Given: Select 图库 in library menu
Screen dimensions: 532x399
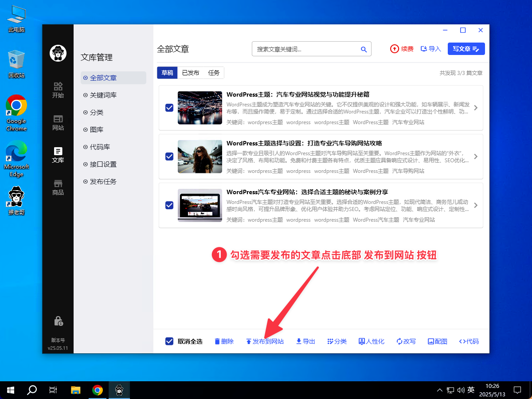Looking at the screenshot, I should click(x=113, y=129).
